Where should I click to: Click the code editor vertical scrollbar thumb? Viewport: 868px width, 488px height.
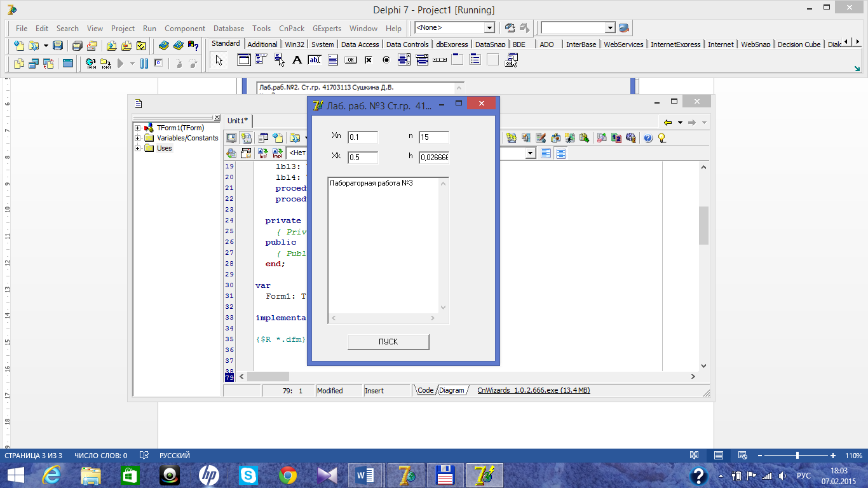[703, 226]
